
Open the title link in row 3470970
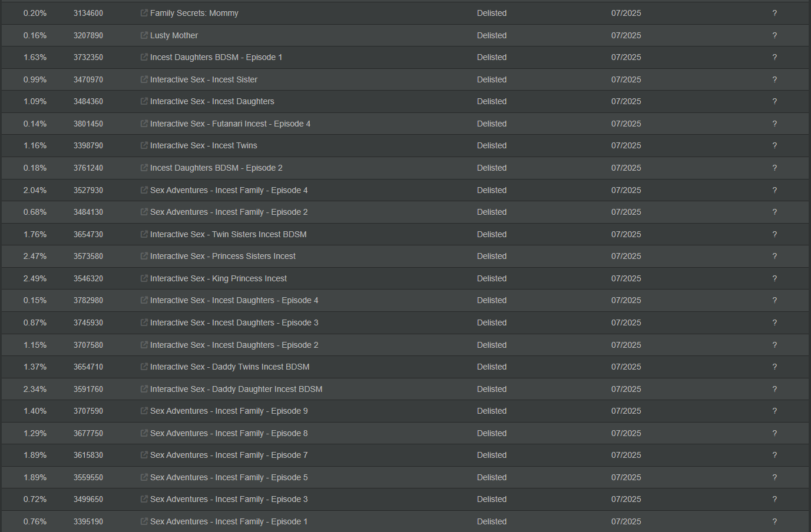click(203, 79)
